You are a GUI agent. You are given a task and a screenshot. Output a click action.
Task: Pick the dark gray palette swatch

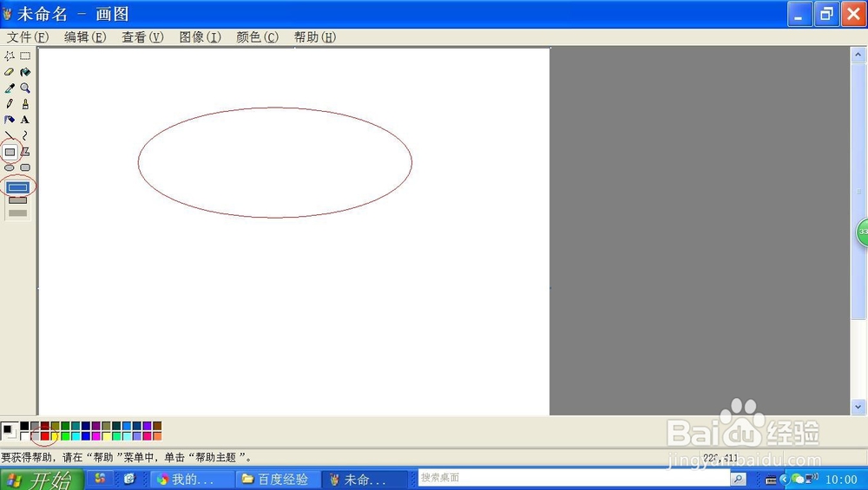pos(35,426)
